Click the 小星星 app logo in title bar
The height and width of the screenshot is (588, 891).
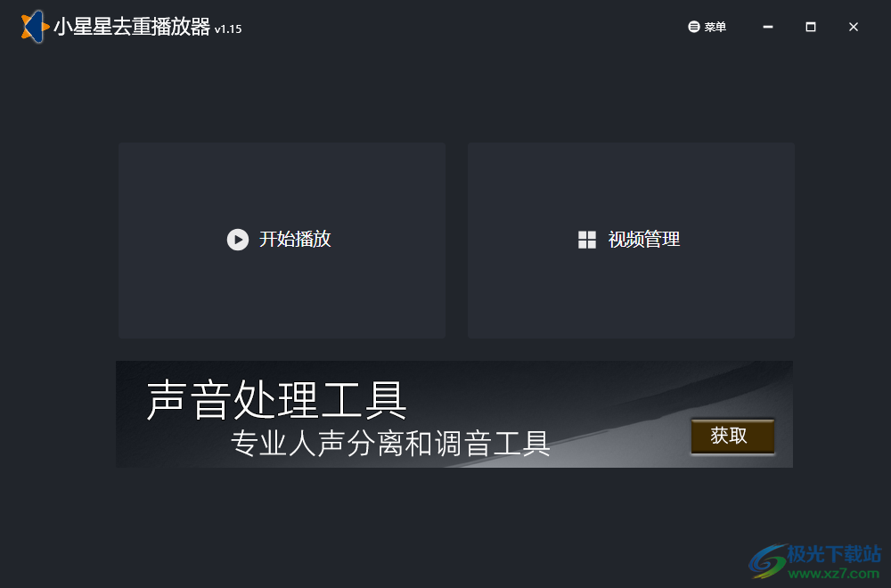(32, 27)
